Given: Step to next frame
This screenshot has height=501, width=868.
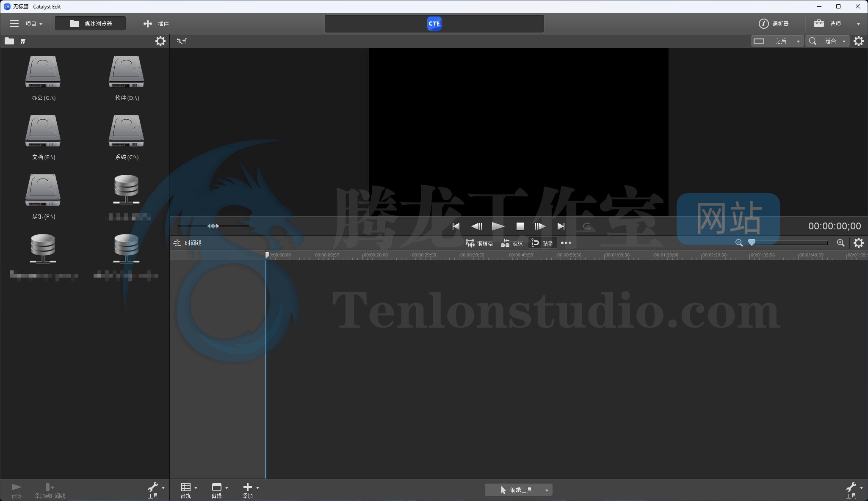Looking at the screenshot, I should tap(540, 226).
